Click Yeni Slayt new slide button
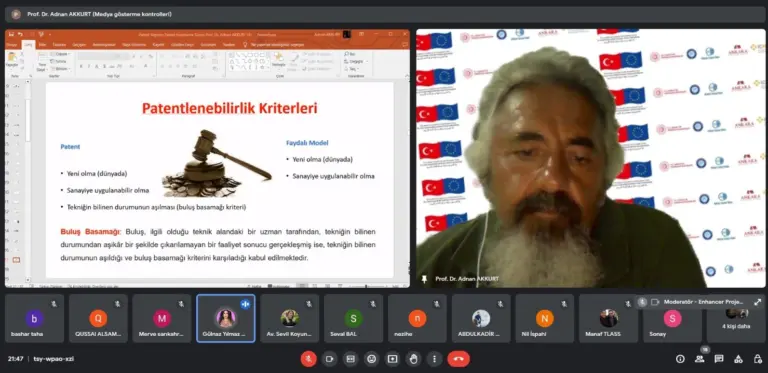Image resolution: width=768 pixels, height=373 pixels. [x=42, y=62]
